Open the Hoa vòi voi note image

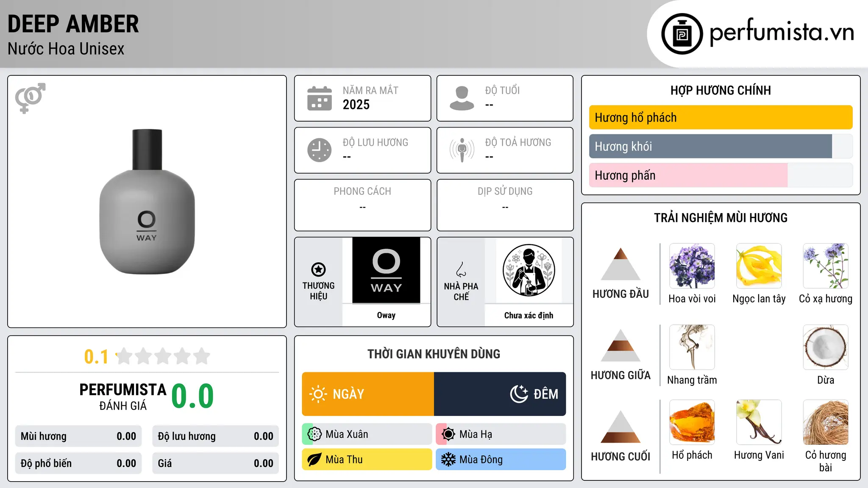[x=692, y=266]
